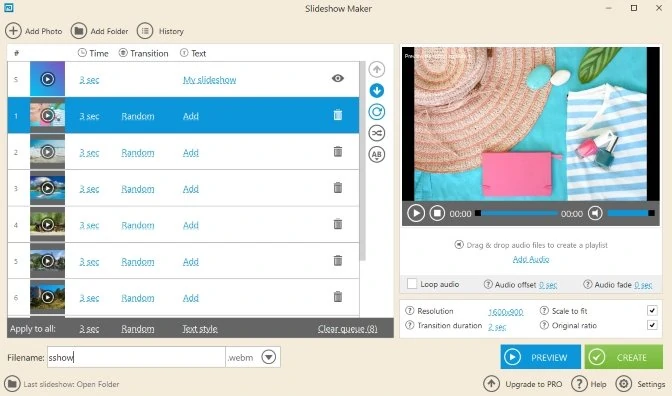The image size is (672, 396).
Task: Click the shuffle slides icon
Action: 377,133
